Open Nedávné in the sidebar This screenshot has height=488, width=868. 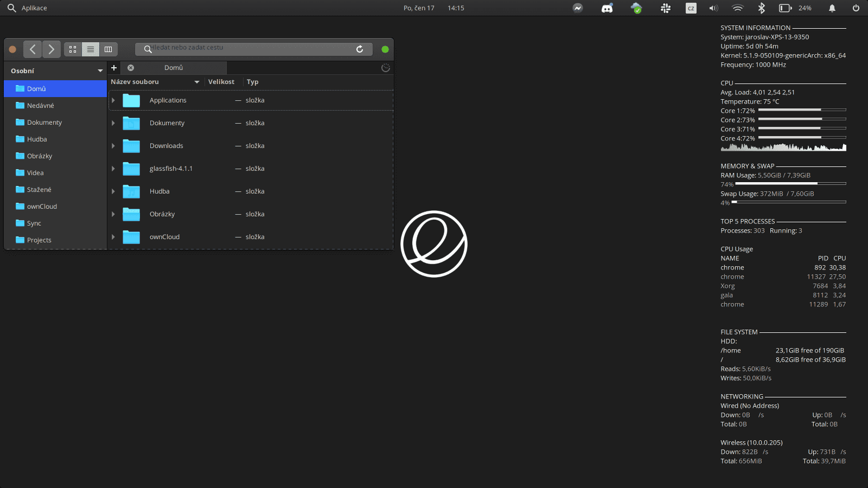[55, 106]
